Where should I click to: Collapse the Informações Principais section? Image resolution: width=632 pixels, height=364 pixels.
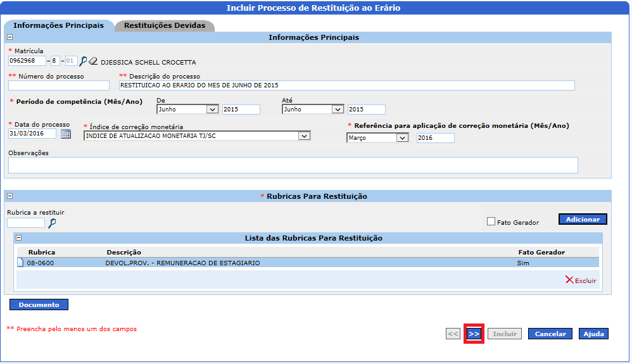click(9, 37)
